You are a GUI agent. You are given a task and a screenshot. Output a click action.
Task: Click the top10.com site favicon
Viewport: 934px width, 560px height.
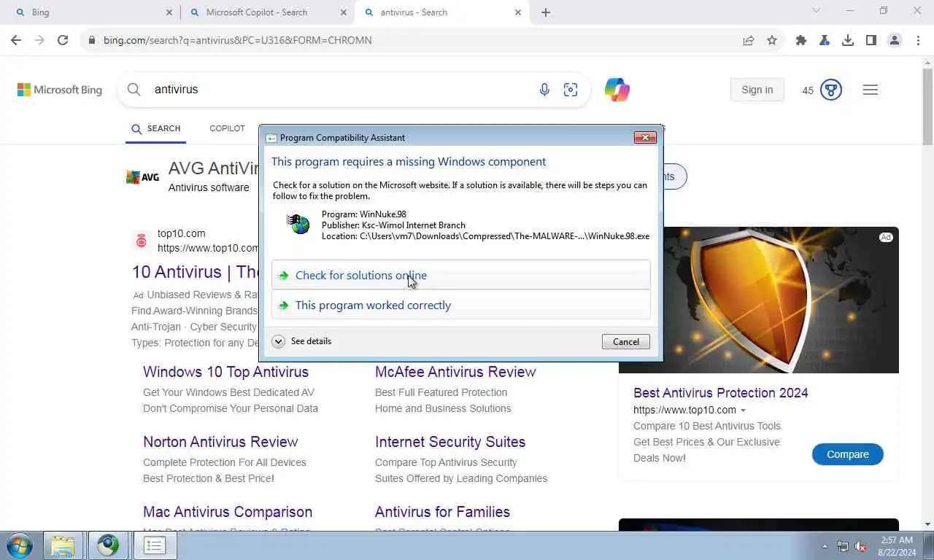pos(141,241)
